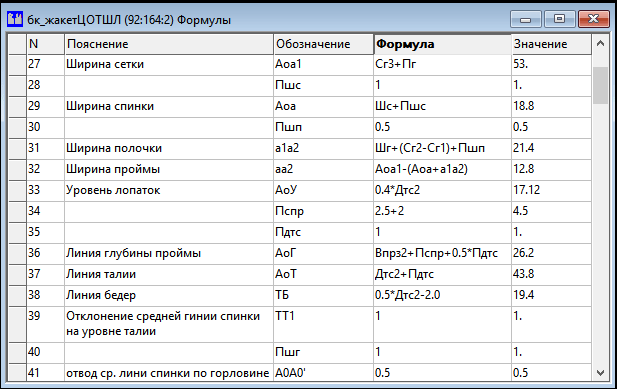Maximize the Формулы window
This screenshot has width=617, height=389.
click(559, 18)
